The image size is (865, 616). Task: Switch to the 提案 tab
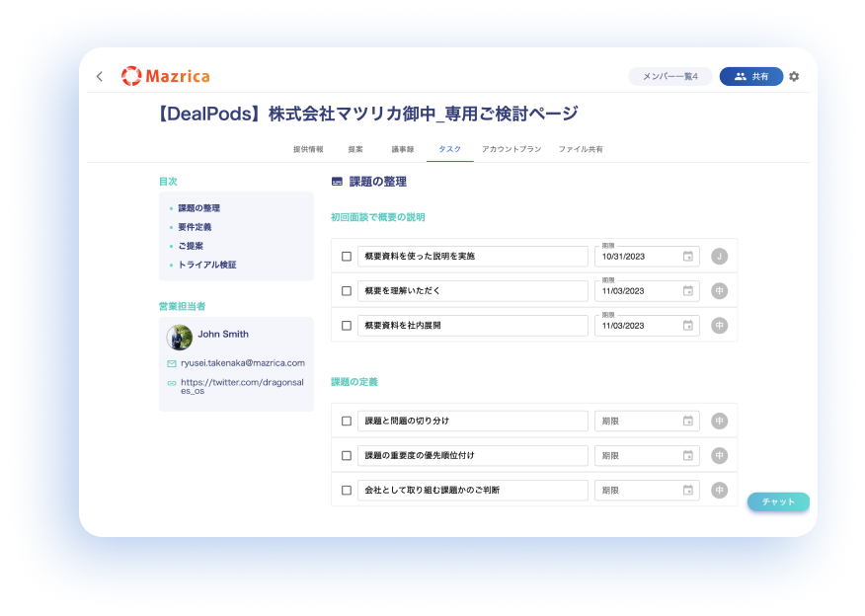[355, 149]
